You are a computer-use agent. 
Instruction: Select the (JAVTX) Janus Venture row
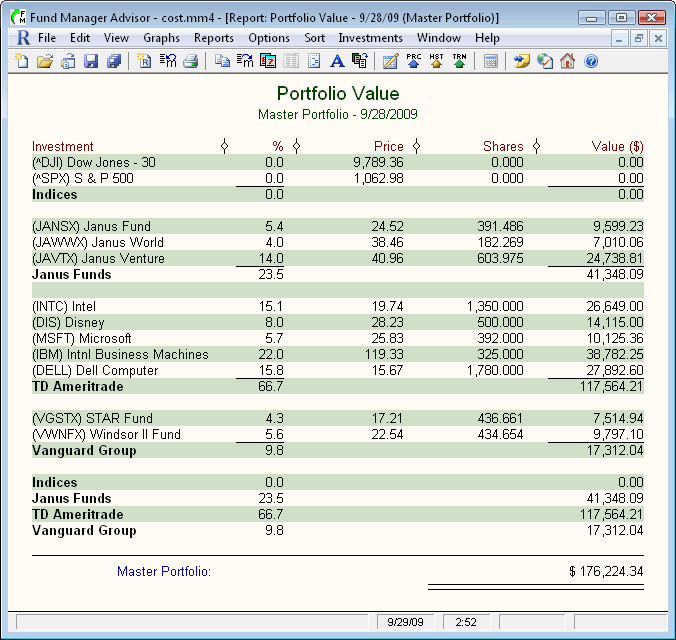point(338,258)
